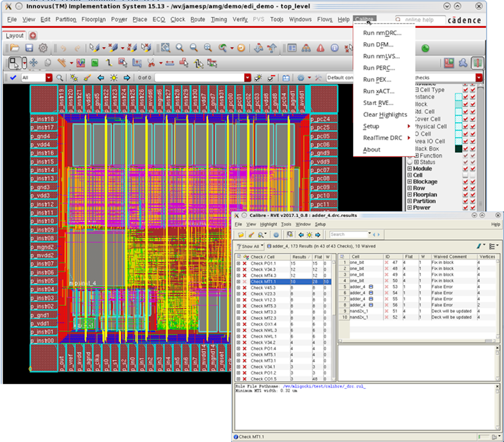Toggle the Blockage visibility checkbox
504x442 pixels.
tap(465, 182)
